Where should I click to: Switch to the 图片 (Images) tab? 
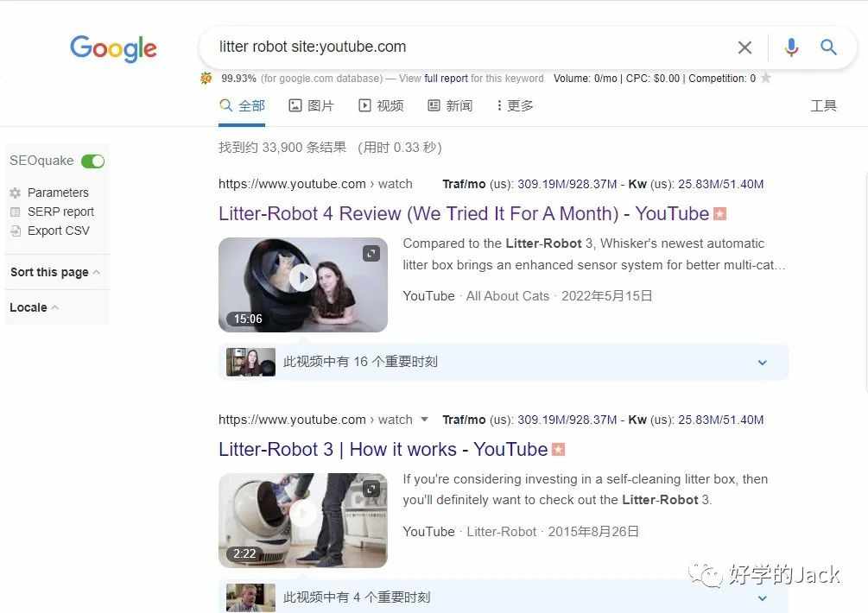[x=311, y=105]
